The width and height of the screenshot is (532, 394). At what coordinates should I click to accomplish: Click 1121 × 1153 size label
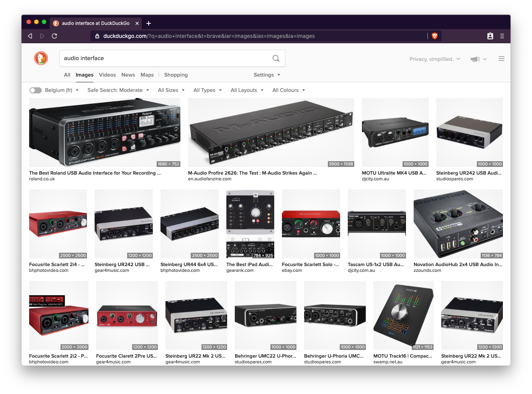pos(422,347)
